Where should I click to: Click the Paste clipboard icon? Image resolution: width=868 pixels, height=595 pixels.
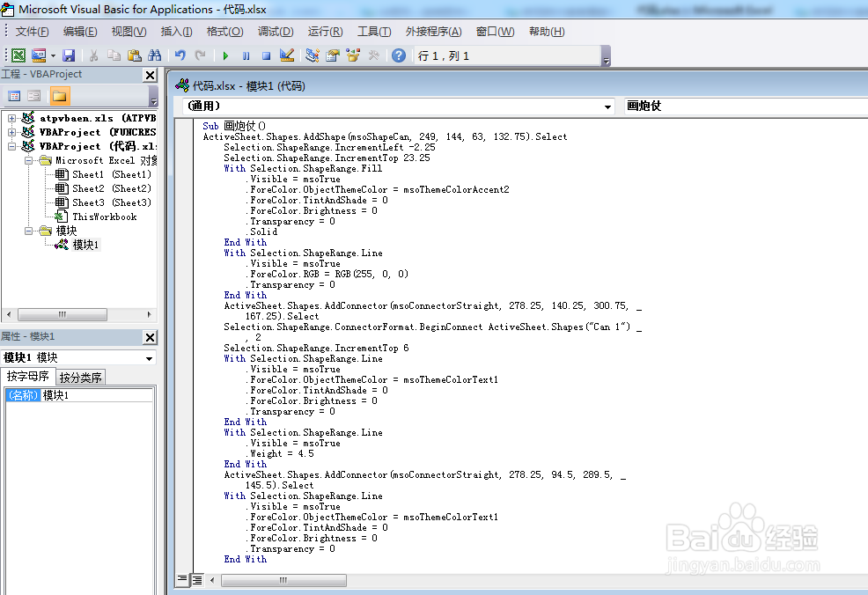click(x=134, y=55)
